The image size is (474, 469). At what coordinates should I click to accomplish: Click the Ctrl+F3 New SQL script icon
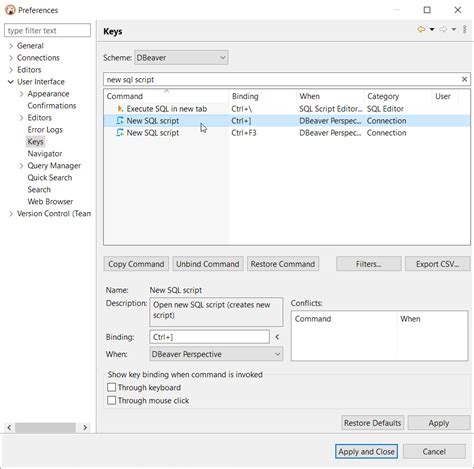tap(120, 133)
